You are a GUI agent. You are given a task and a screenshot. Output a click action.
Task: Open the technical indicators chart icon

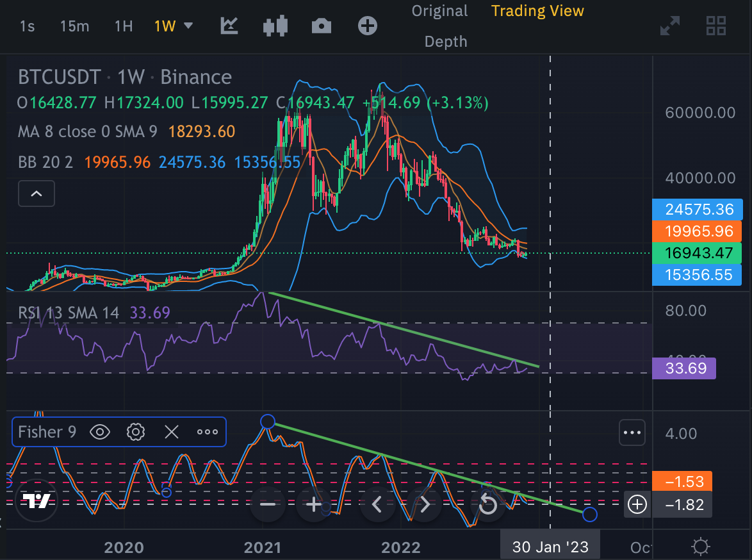[x=229, y=26]
